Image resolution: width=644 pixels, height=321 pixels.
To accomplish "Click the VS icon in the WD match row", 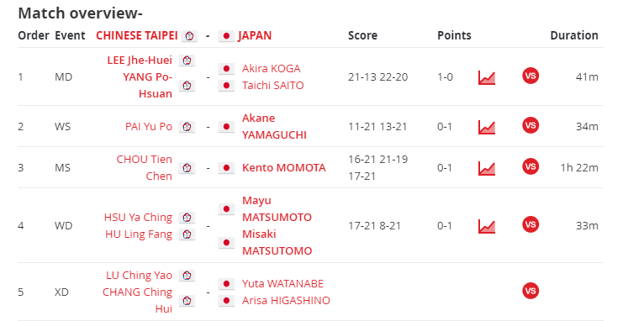I will pyautogui.click(x=531, y=224).
